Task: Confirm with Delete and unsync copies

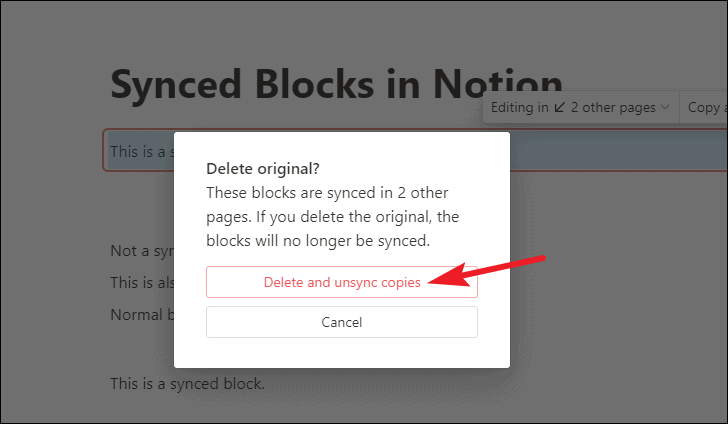Action: [342, 282]
